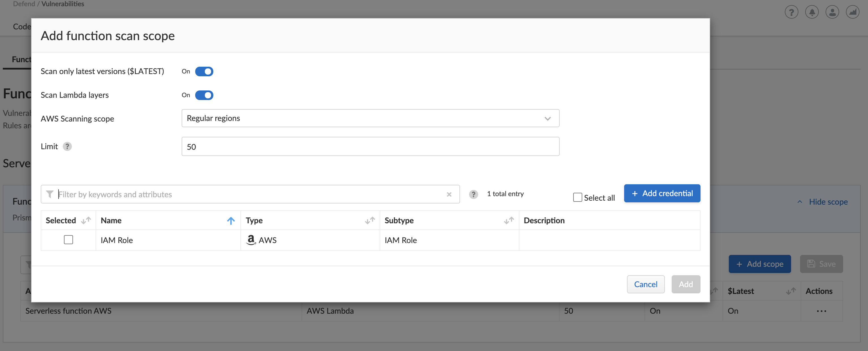Click the Amazon AWS icon in credentials table
868x351 pixels.
click(251, 240)
